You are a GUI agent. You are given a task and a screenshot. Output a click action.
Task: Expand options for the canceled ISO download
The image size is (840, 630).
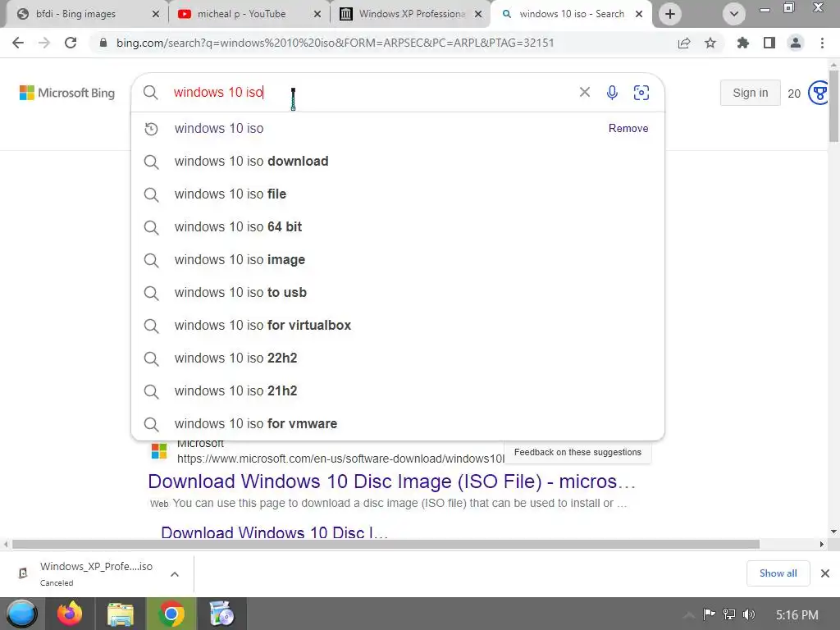coord(175,574)
